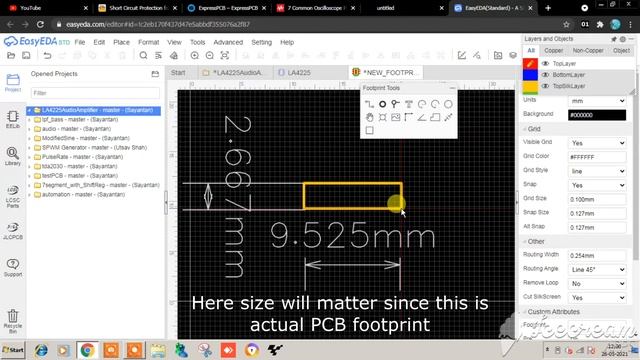The width and height of the screenshot is (640, 360).
Task: Click the Zoom Out toolbar icon
Action: pos(209,56)
